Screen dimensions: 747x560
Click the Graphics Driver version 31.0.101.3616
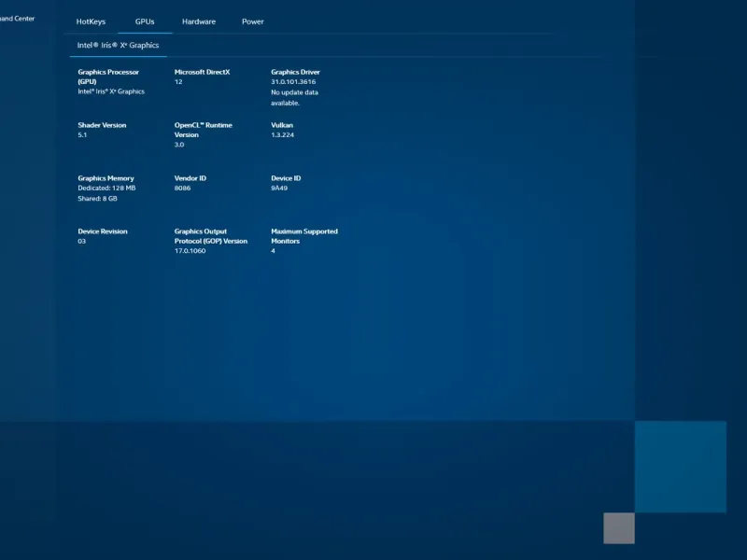coord(293,82)
